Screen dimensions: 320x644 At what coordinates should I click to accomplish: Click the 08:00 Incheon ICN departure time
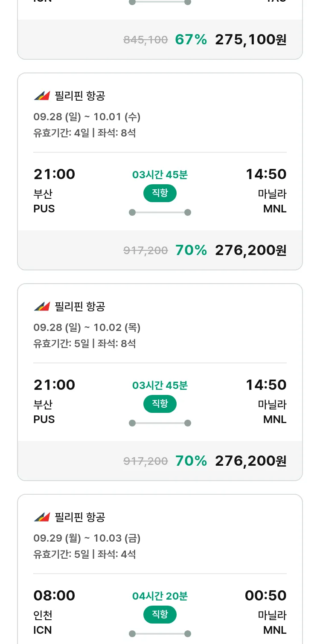point(54,595)
